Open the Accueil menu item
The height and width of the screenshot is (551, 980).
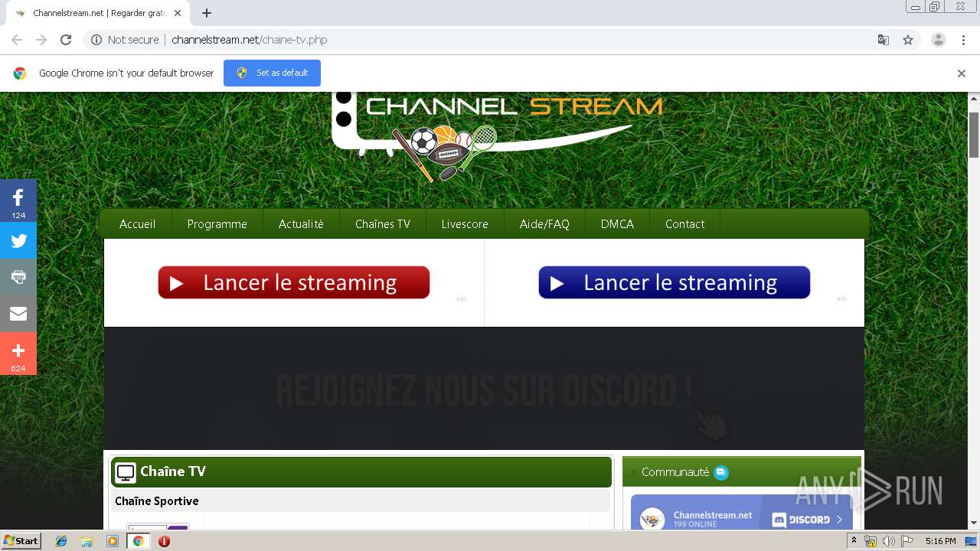coord(138,224)
